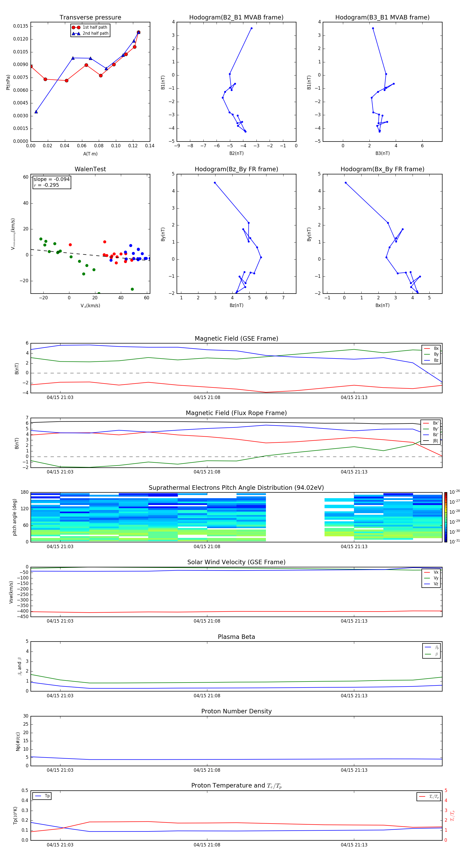The image size is (473, 868).
Task: Click "04/15 21:03" tick under Proton Number Density plot
Action: (x=60, y=770)
